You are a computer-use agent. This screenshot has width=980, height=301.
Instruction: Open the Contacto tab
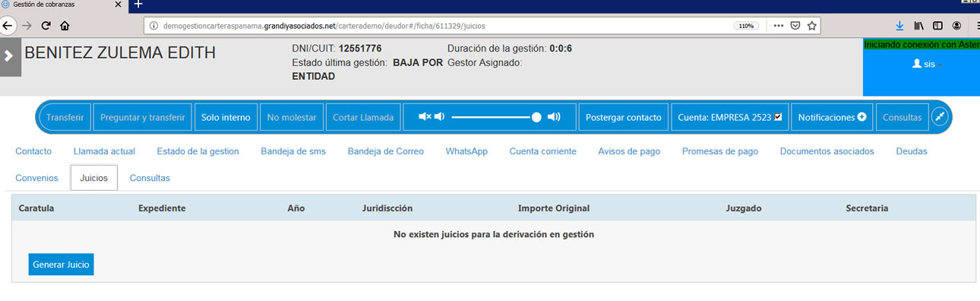tap(33, 151)
